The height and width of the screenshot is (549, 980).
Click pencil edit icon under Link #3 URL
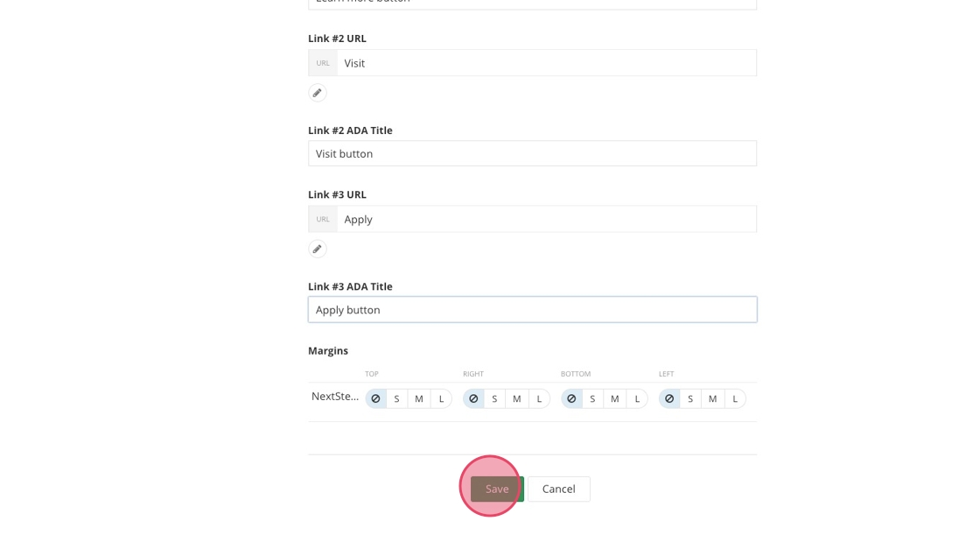(318, 249)
